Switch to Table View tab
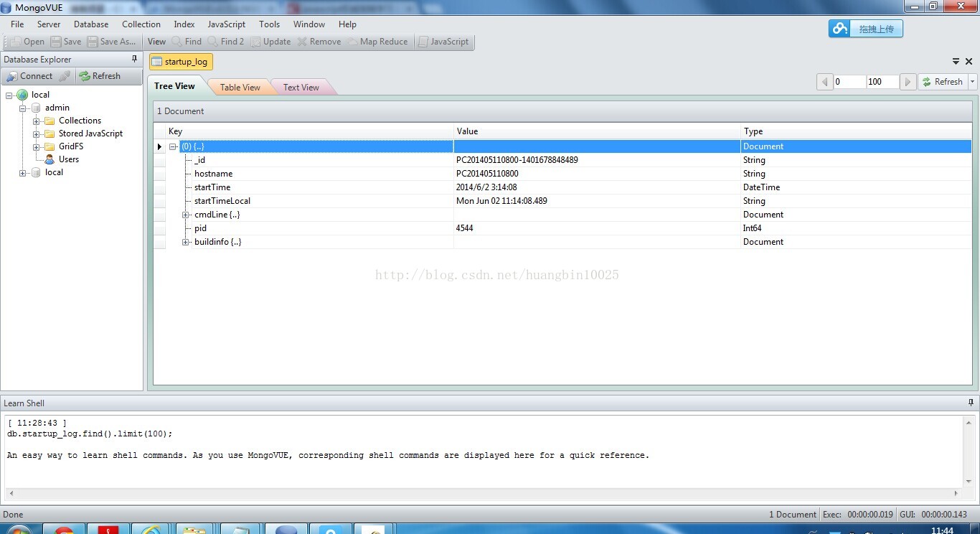Image resolution: width=980 pixels, height=534 pixels. tap(240, 88)
